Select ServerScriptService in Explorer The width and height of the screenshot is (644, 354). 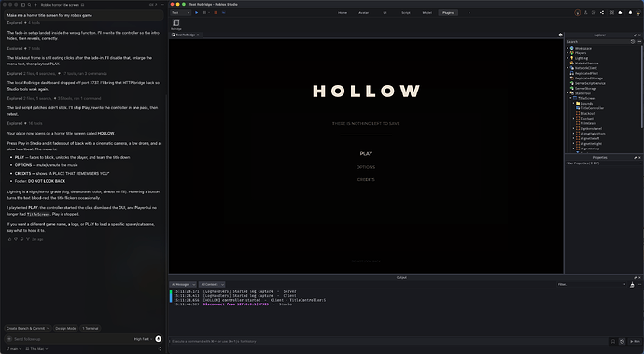tap(590, 83)
